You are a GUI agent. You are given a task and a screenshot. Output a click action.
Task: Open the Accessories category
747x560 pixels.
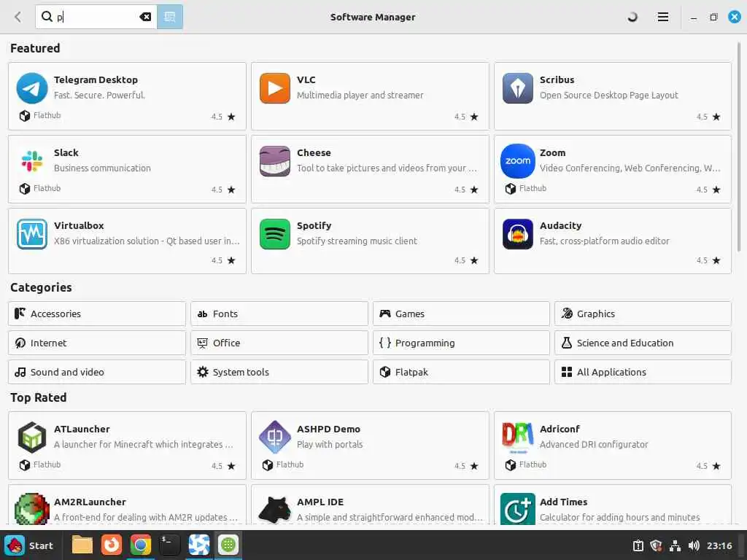click(x=97, y=314)
